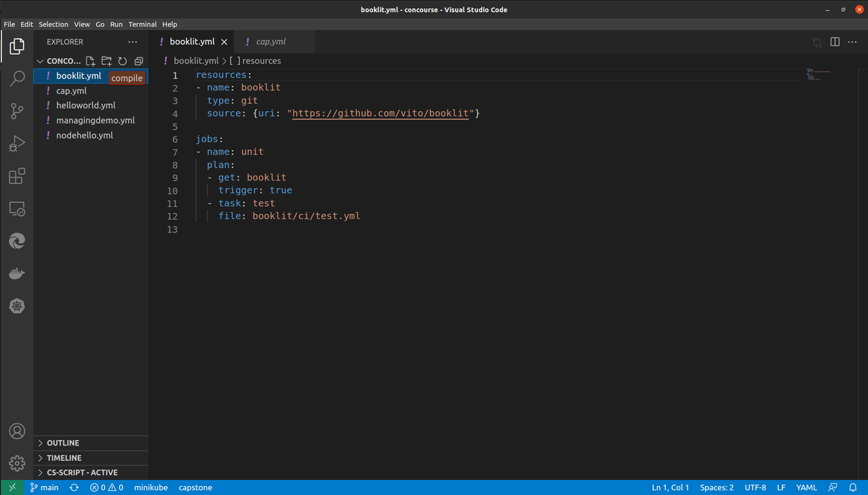Screen dimensions: 868x495
Task: Change encoding via UTF-8
Action: pyautogui.click(x=755, y=488)
